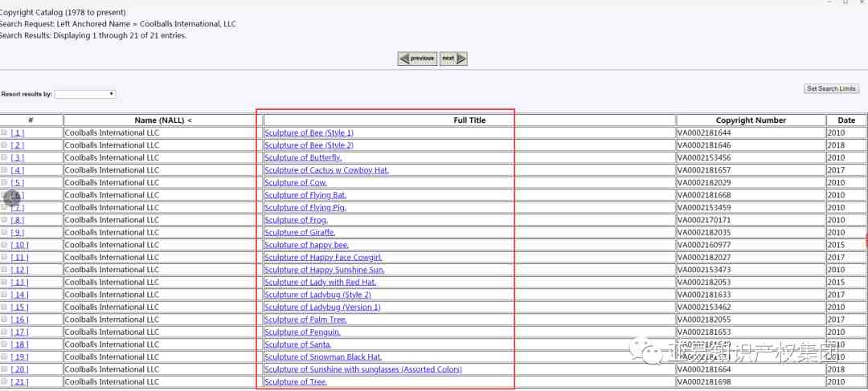Open Sculpture of Santa link
Viewport: 868px width, 391px height.
tap(298, 344)
